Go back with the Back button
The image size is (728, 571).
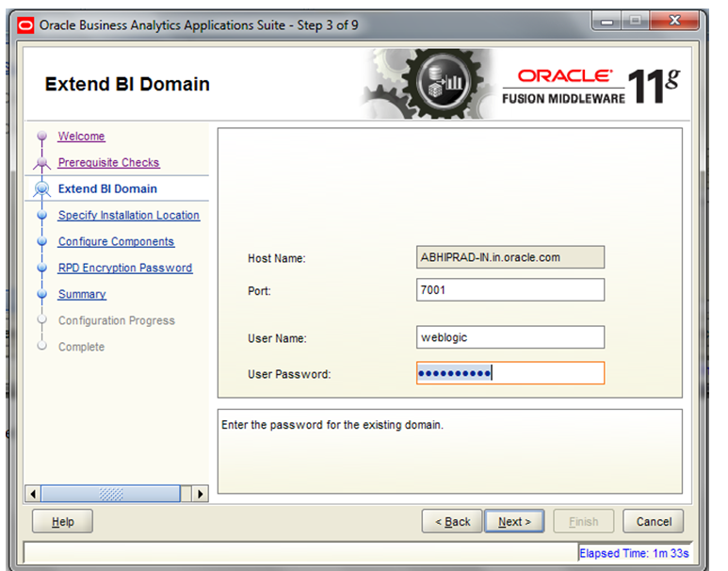[452, 522]
